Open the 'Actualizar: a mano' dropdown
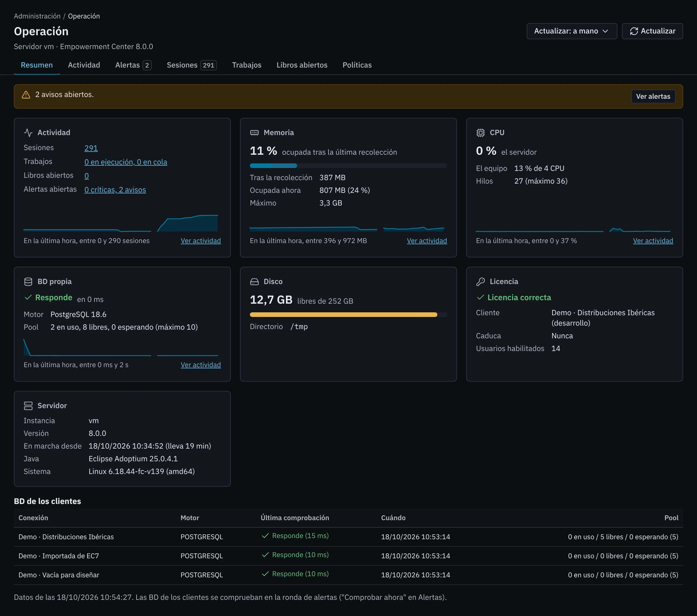Image resolution: width=697 pixels, height=616 pixels. (572, 31)
